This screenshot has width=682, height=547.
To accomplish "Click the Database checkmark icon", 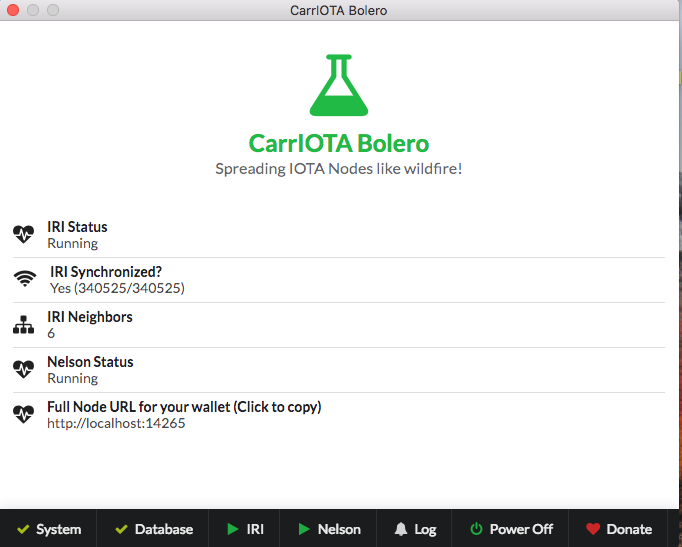I will (x=121, y=529).
